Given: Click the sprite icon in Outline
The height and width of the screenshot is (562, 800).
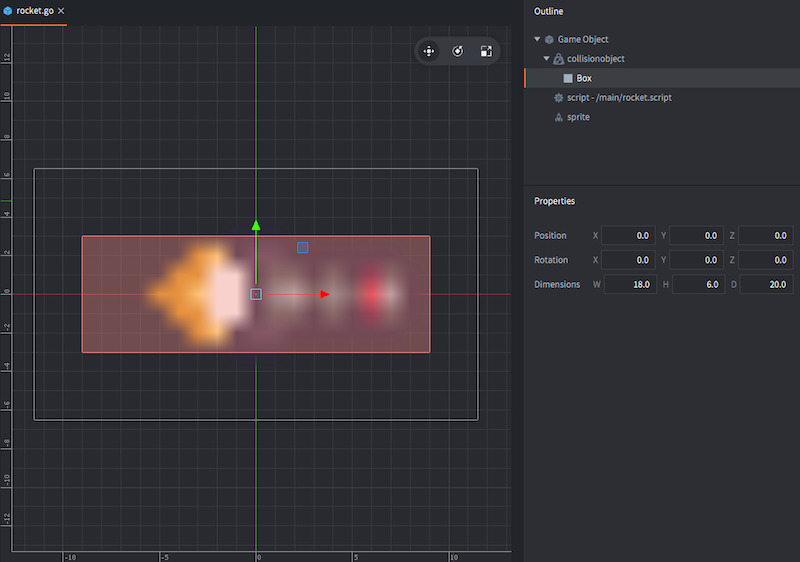Looking at the screenshot, I should (559, 117).
